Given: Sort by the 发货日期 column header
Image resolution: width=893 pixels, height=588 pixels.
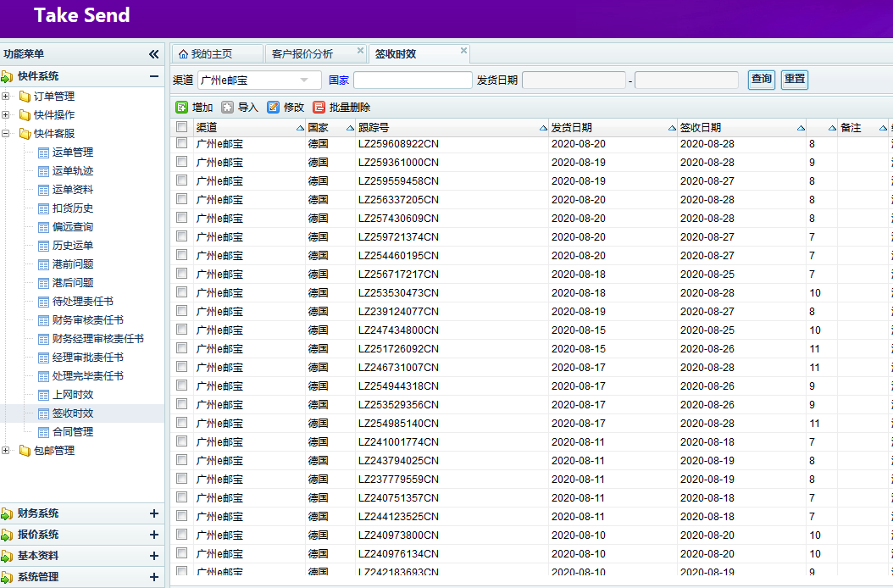Looking at the screenshot, I should [x=573, y=128].
